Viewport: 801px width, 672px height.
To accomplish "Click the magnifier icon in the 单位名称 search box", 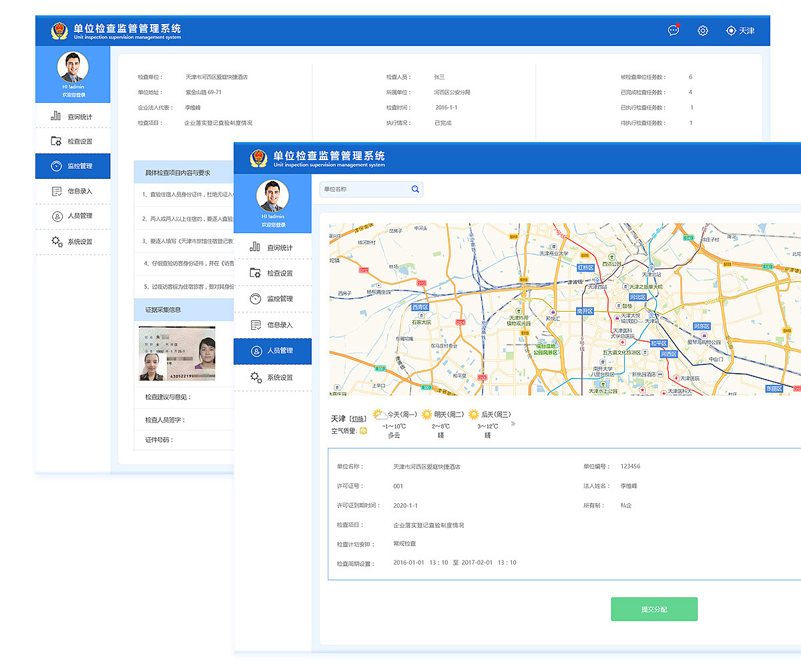I will 415,190.
